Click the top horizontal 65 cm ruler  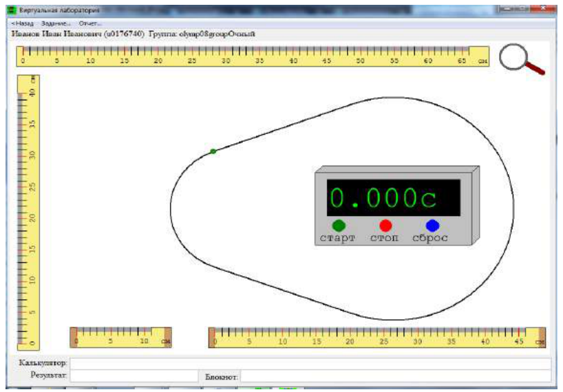click(x=253, y=56)
